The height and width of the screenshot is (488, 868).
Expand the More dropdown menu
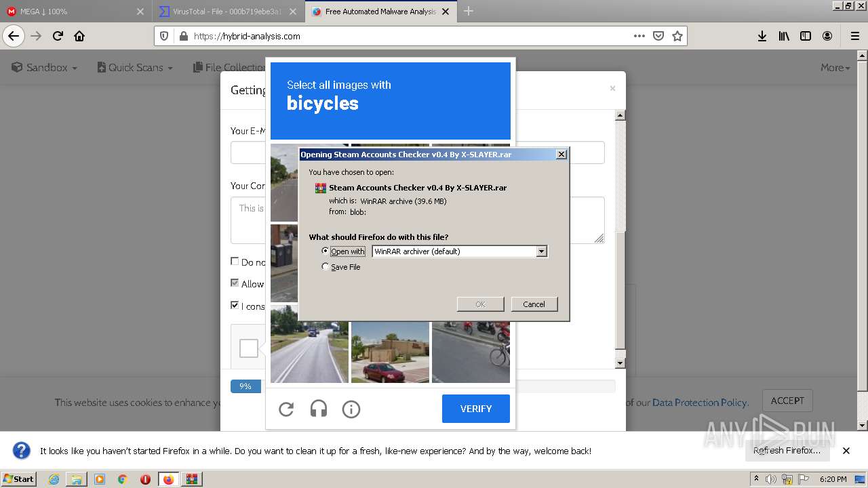point(835,67)
